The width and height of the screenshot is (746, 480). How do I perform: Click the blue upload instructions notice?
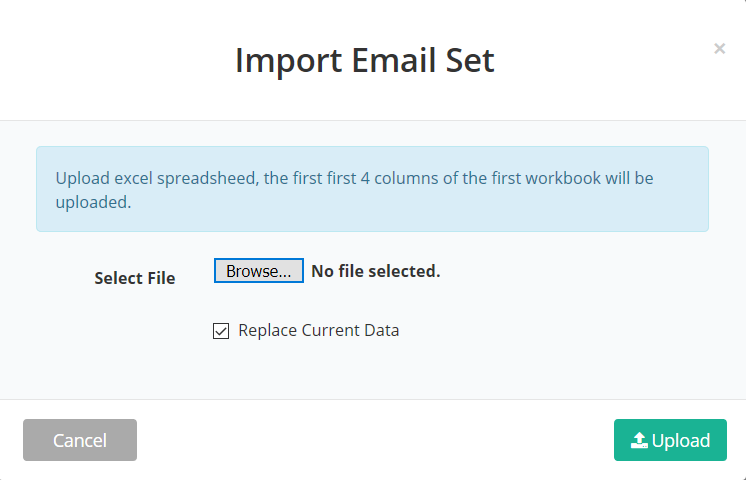pyautogui.click(x=372, y=189)
